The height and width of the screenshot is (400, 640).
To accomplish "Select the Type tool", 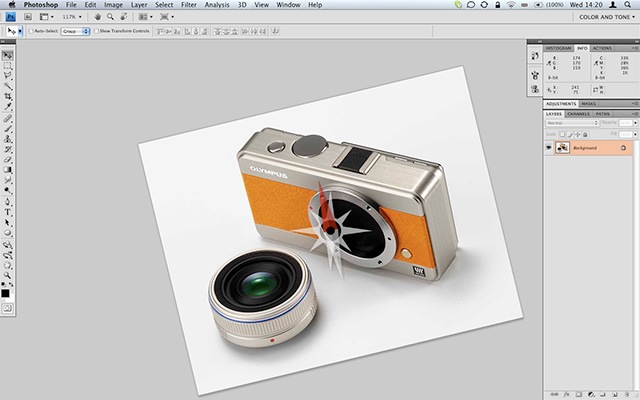I will click(8, 212).
